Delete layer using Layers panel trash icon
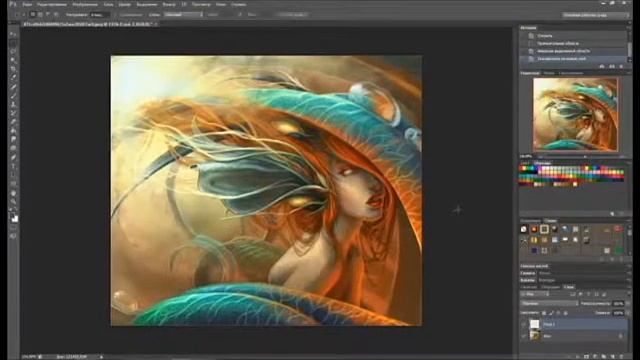This screenshot has height=360, width=640. [621, 357]
